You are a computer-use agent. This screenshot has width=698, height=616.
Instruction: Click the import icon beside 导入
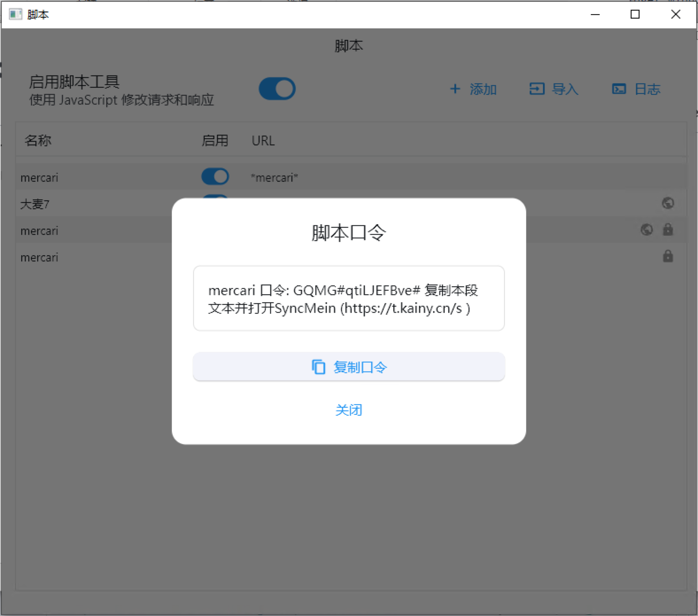[537, 89]
